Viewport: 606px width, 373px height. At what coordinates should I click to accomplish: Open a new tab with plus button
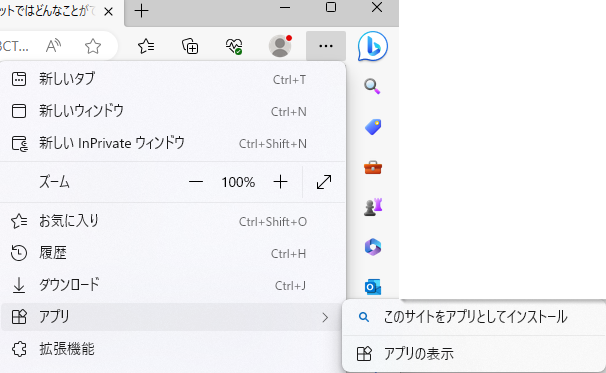click(x=141, y=11)
